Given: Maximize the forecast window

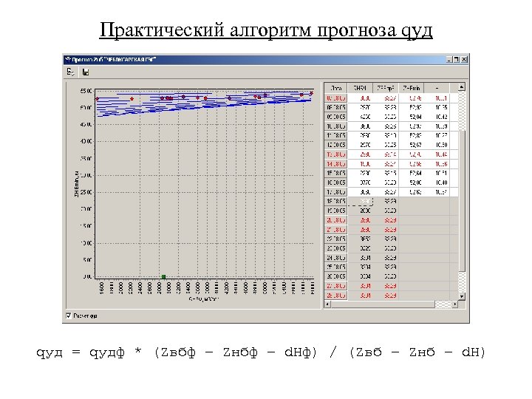Looking at the screenshot, I should [457, 60].
